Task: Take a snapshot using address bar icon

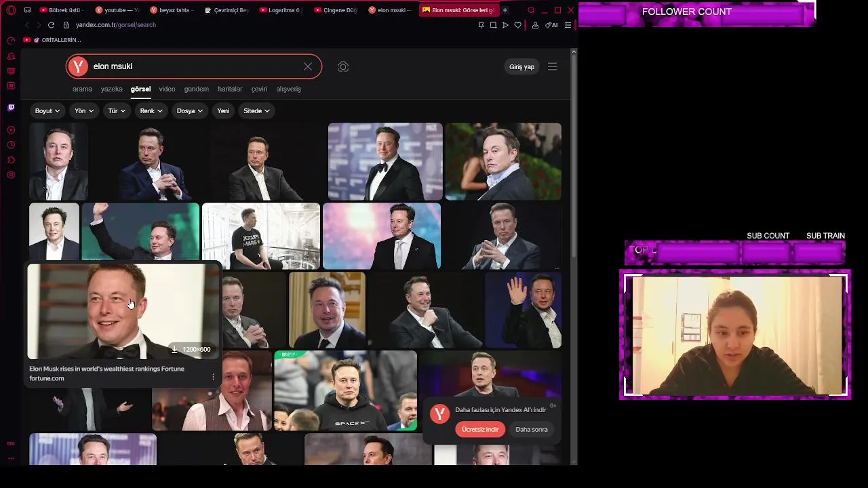Action: (x=493, y=25)
